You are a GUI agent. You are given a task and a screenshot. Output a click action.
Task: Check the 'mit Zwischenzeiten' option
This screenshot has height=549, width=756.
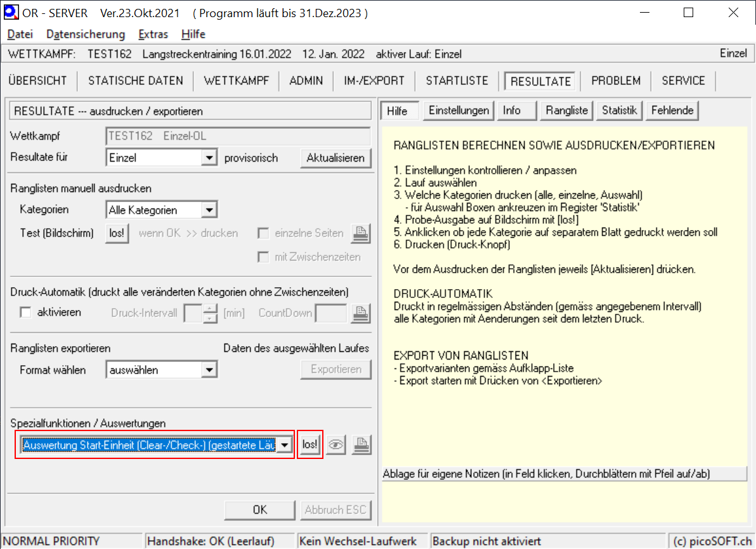point(263,257)
